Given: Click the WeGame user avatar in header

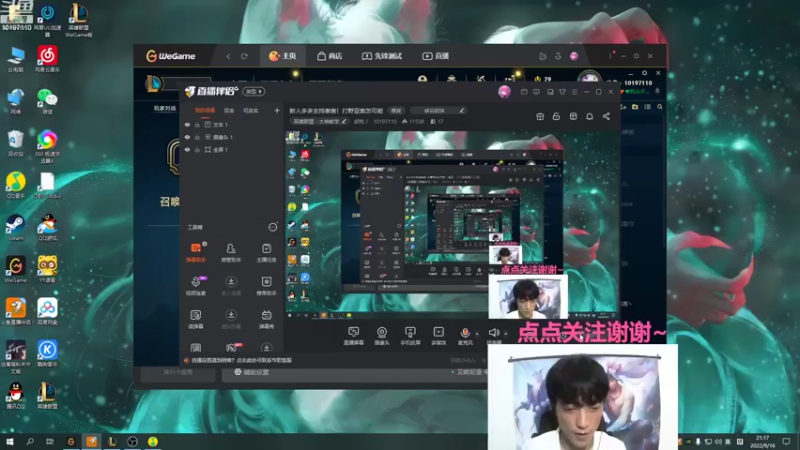Looking at the screenshot, I should click(574, 56).
